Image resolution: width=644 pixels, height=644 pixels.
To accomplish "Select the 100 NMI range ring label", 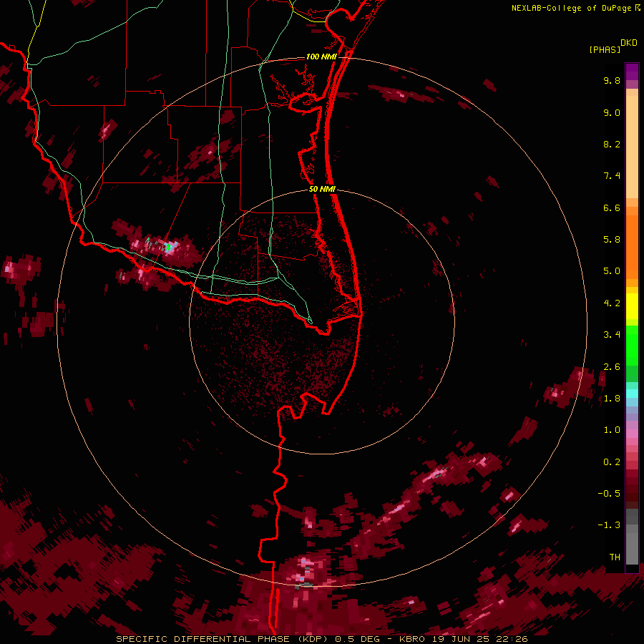I will (321, 57).
